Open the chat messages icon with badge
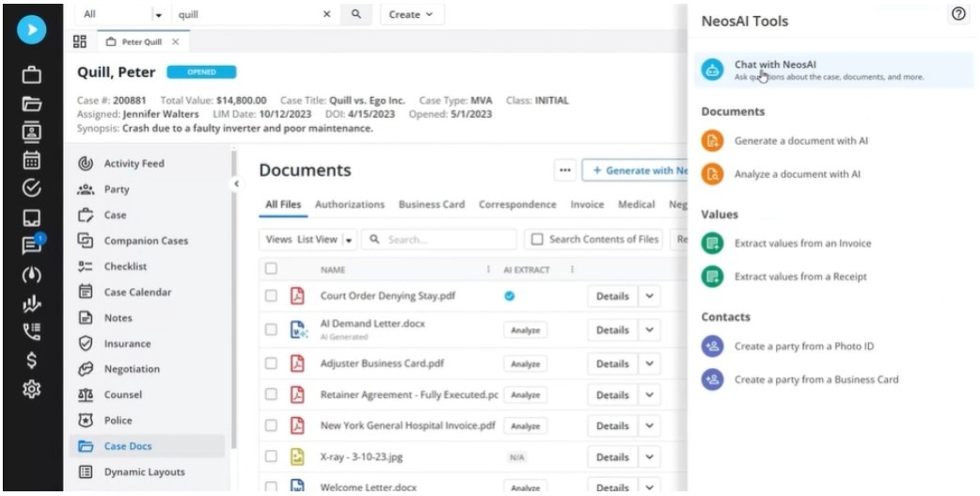This screenshot has height=496, width=980. pyautogui.click(x=33, y=245)
